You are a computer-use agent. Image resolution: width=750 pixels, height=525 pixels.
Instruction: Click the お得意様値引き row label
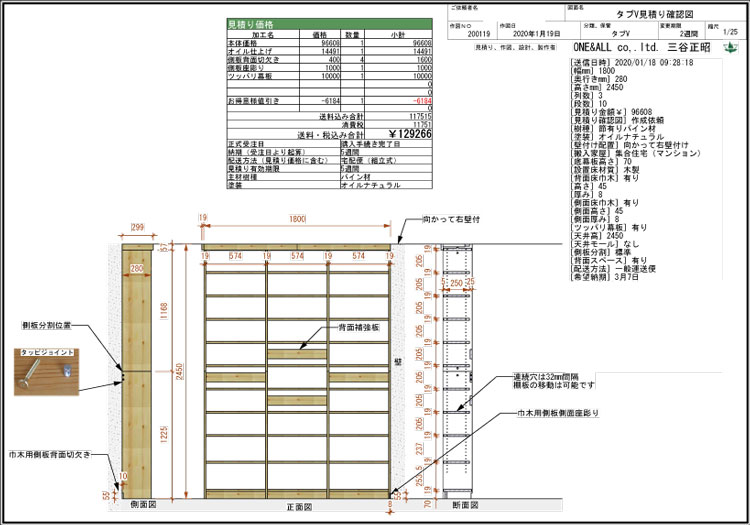[x=254, y=101]
